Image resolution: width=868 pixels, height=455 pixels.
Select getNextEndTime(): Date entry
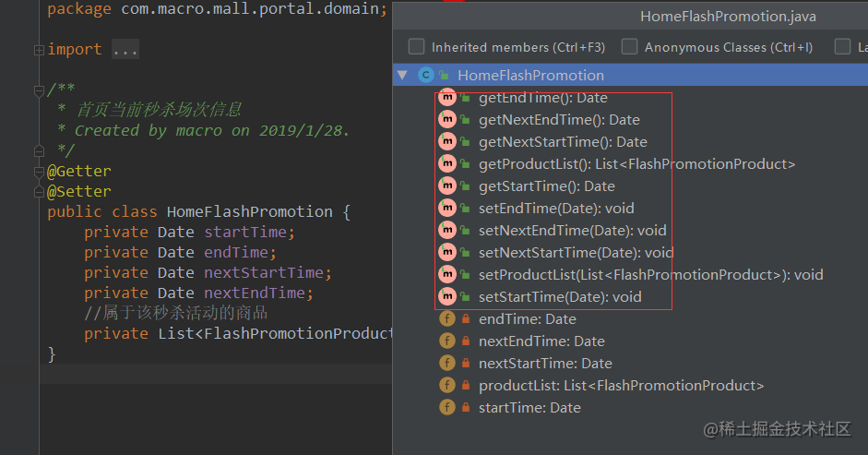pos(559,120)
